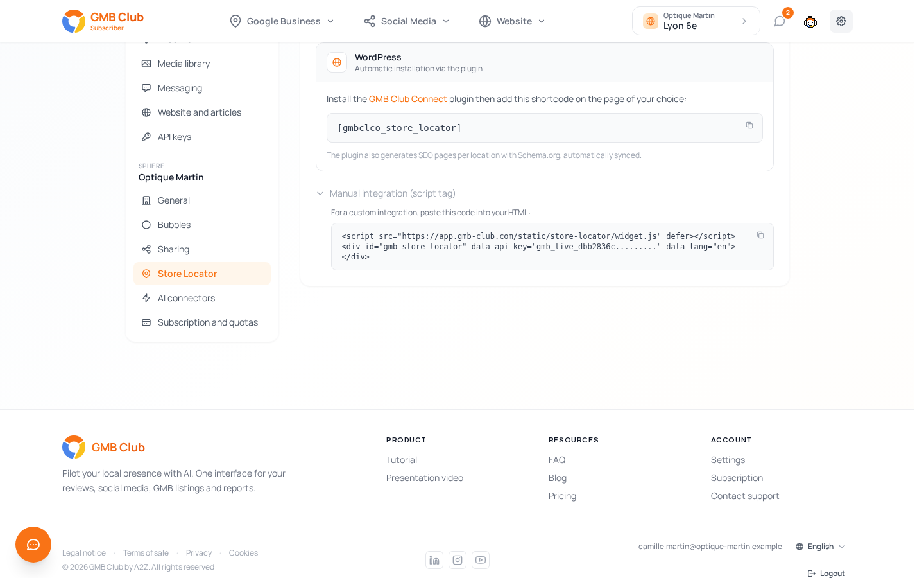924x578 pixels.
Task: Copy the manual script tag code
Action: (760, 235)
